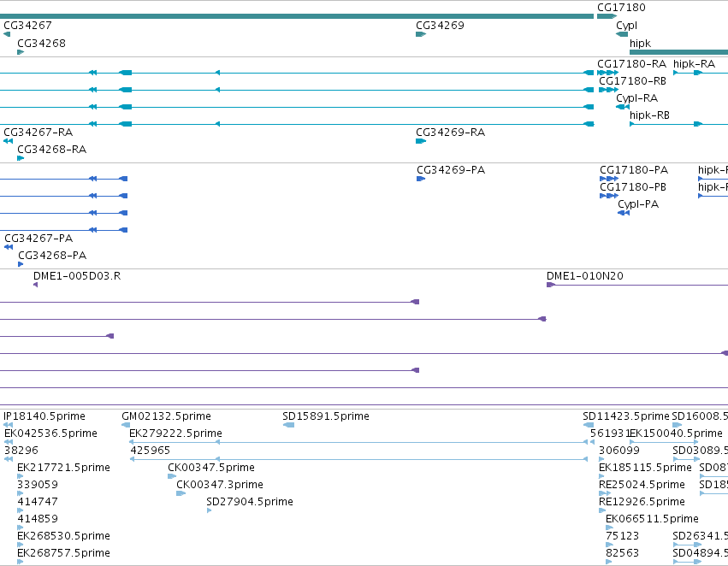Screen dimensions: 728x566
Task: Click the 414747 EST label
Action: (x=38, y=502)
